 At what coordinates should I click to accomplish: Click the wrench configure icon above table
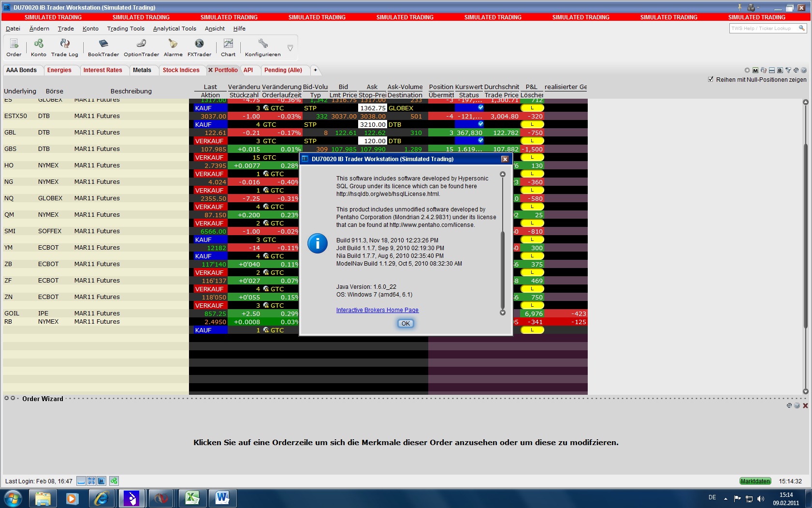pyautogui.click(x=796, y=70)
